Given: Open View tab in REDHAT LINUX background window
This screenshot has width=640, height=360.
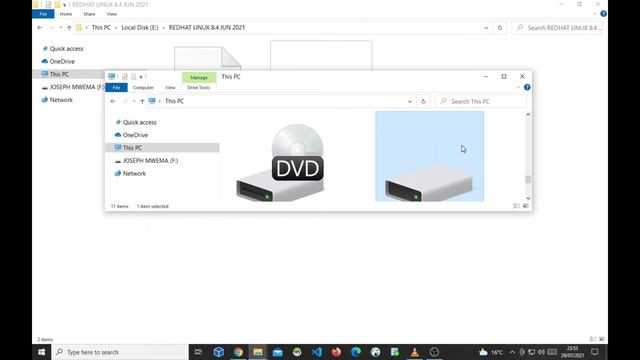Looking at the screenshot, I should (111, 14).
